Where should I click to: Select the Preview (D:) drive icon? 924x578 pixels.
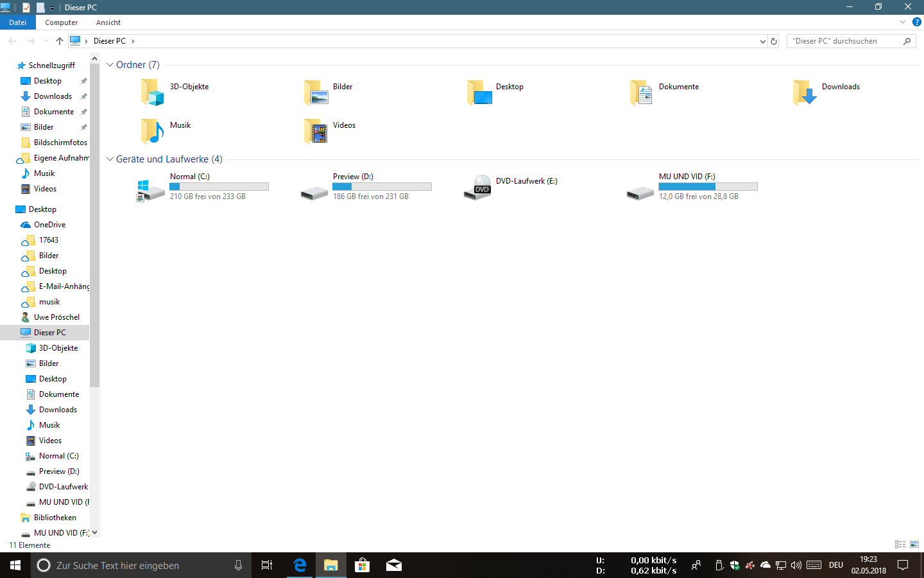click(x=314, y=193)
